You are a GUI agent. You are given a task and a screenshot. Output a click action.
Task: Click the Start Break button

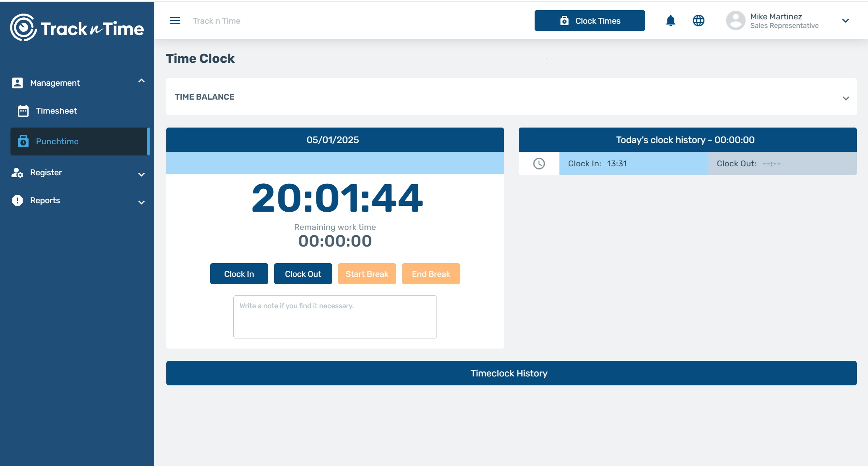367,274
